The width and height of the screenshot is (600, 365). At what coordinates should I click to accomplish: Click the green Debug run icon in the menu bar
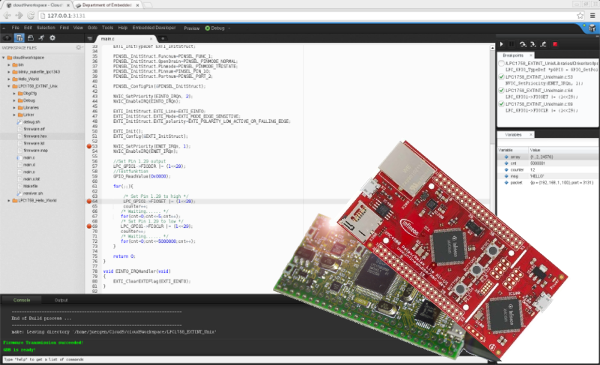(207, 28)
